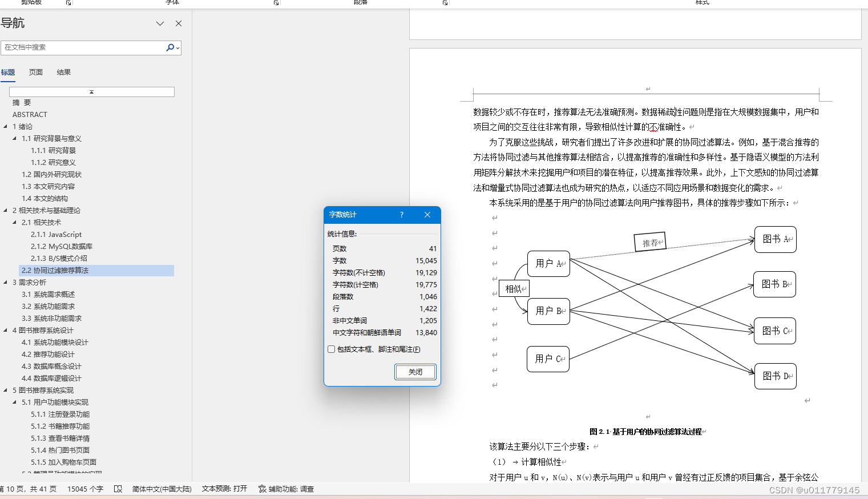868x499 pixels.
Task: Select heading 5.1.2 书籍推荐功能
Action: (x=60, y=426)
